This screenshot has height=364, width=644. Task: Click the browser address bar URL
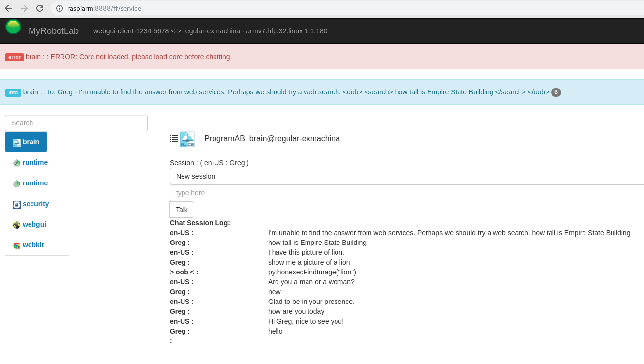tap(104, 8)
